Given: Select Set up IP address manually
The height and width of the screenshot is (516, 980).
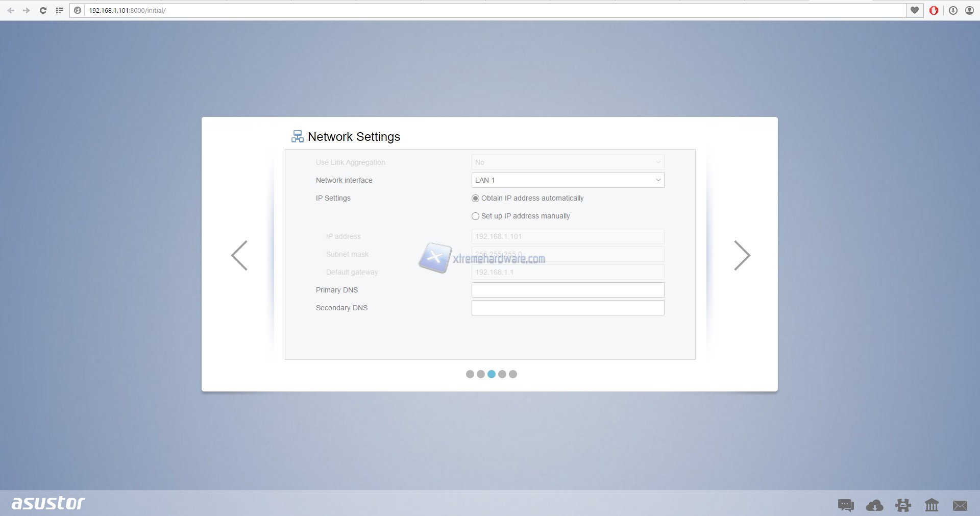Looking at the screenshot, I should click(x=476, y=216).
